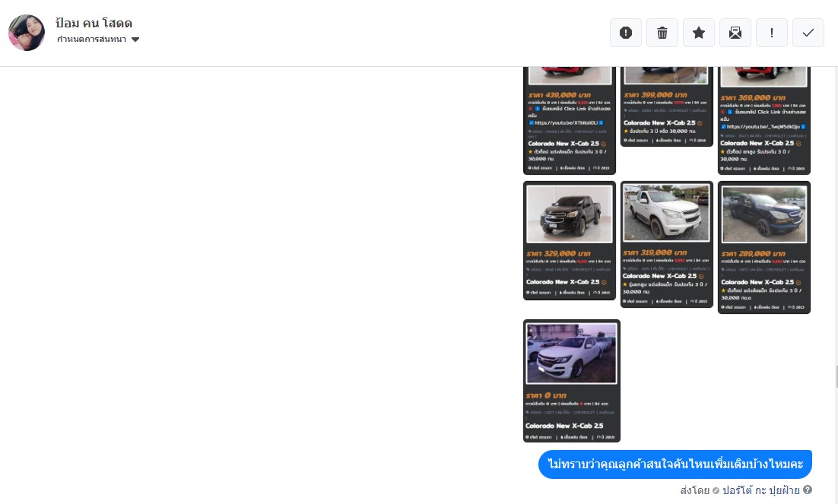This screenshot has height=504, width=838.
Task: Flag conversation with priority exclamation mark icon
Action: tap(771, 33)
